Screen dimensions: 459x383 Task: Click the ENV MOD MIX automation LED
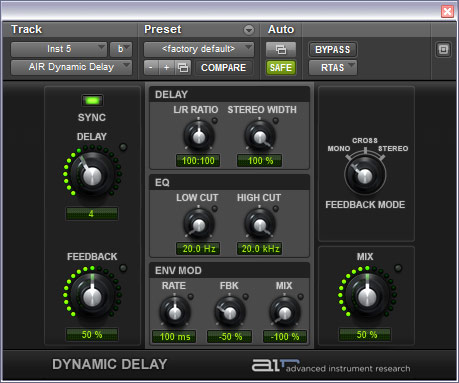tap(300, 296)
